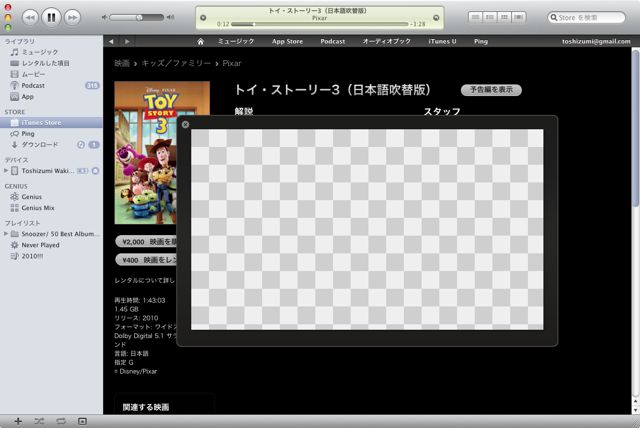Click the Store search field
Image resolution: width=640 pixels, height=428 pixels.
[586, 18]
